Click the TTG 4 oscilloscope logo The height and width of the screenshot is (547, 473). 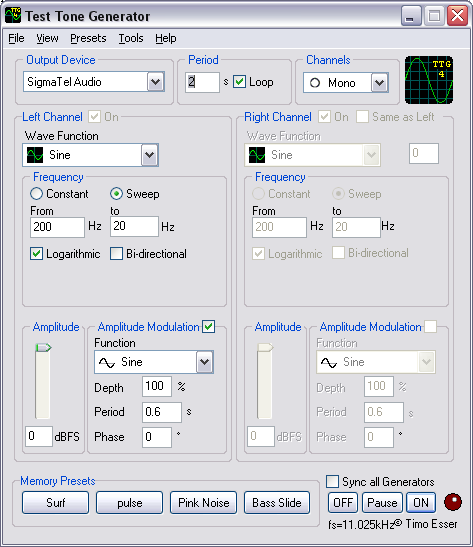(x=429, y=80)
